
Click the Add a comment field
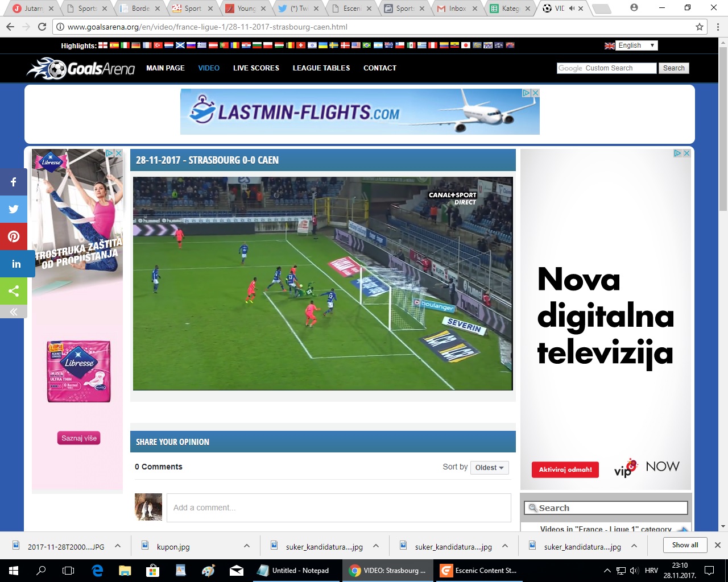[x=339, y=508]
